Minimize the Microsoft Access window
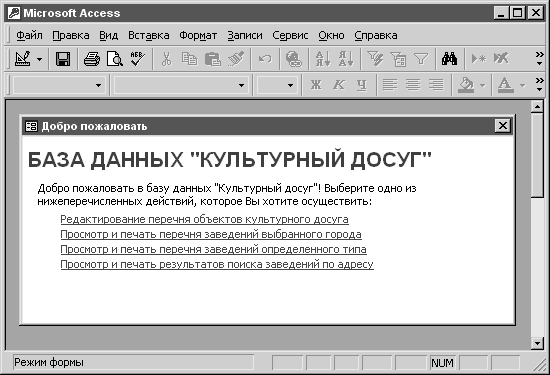550x375 pixels. click(x=502, y=13)
